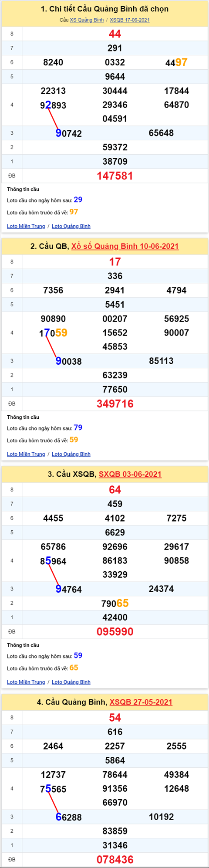Click special prize number 147581
Viewport: 209px width, 868px height.
point(115,176)
